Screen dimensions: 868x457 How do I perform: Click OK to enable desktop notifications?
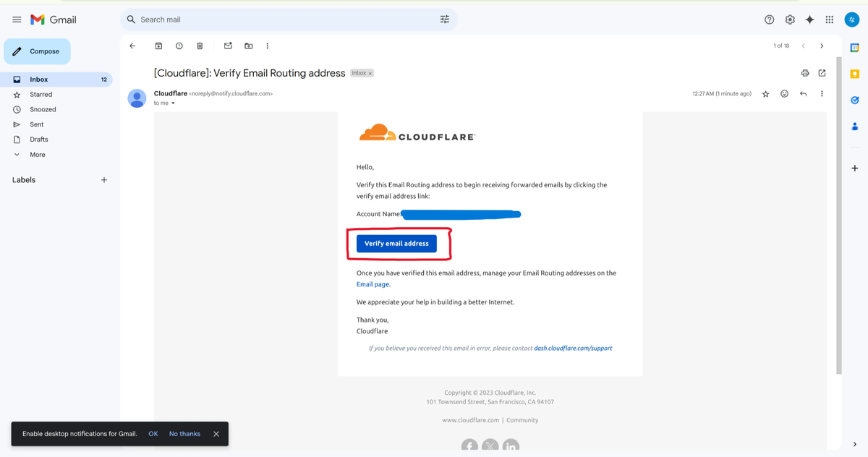click(153, 434)
